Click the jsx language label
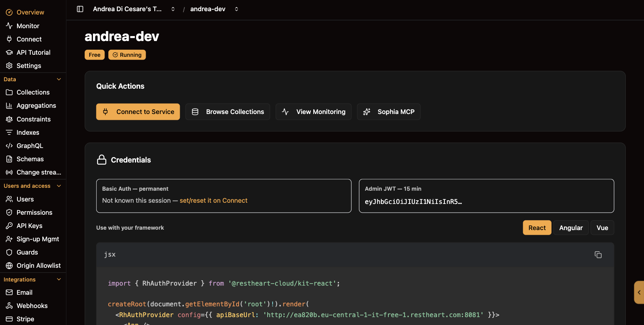This screenshot has width=644, height=325. coord(110,255)
